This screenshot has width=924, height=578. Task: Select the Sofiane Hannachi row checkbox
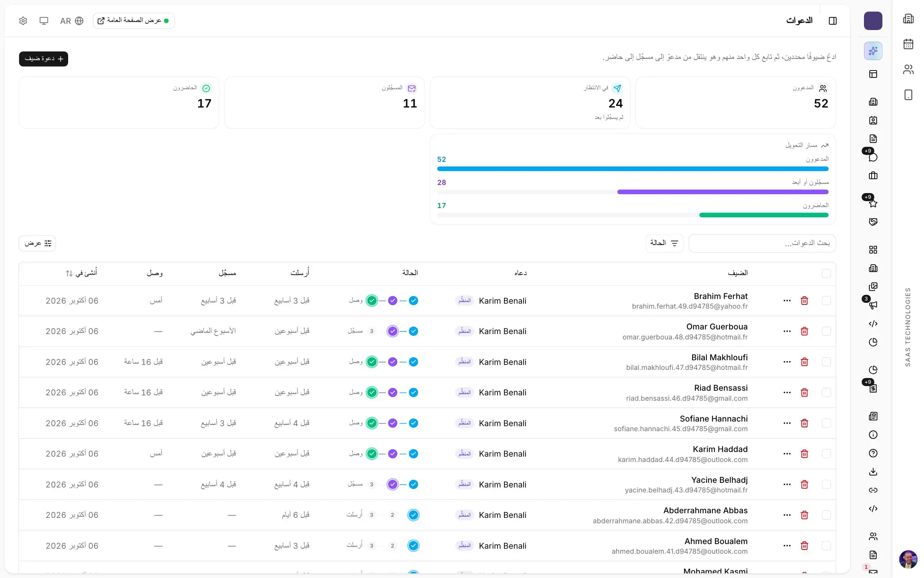826,423
